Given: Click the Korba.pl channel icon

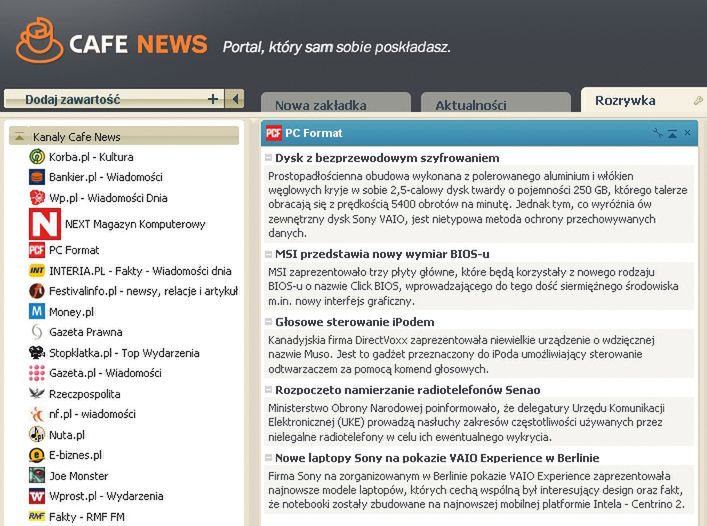Looking at the screenshot, I should click(x=37, y=157).
